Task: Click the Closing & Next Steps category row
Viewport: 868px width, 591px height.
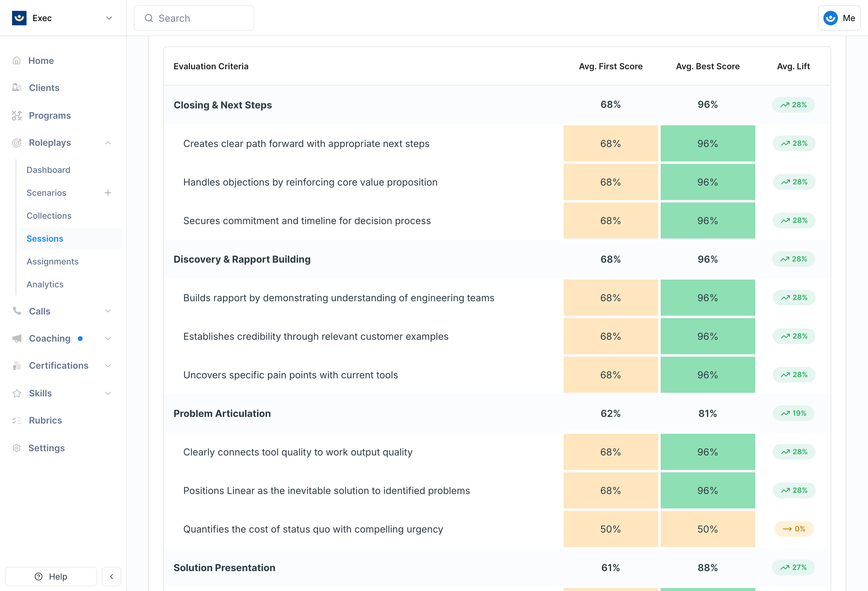Action: point(497,105)
